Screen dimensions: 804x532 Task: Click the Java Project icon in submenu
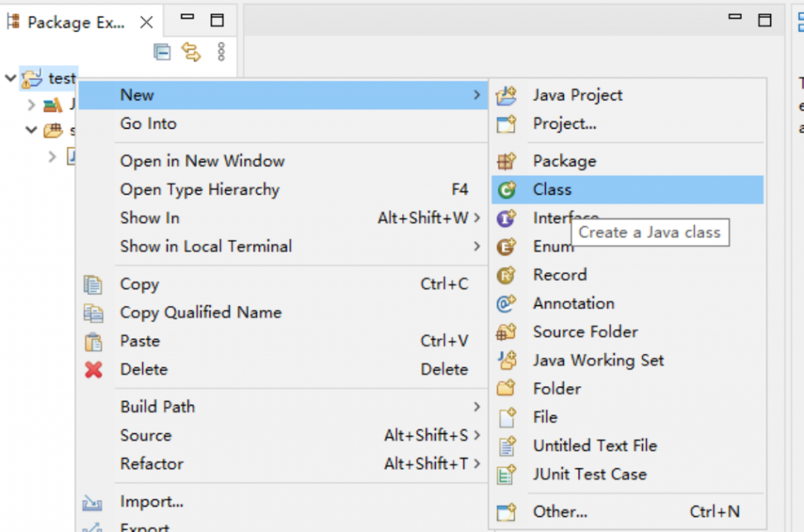pyautogui.click(x=506, y=96)
